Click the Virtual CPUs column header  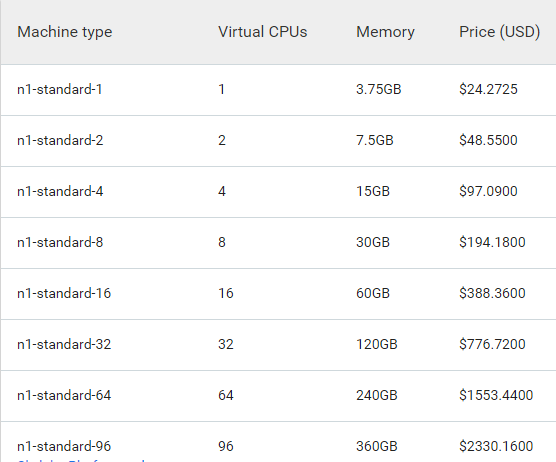click(262, 32)
